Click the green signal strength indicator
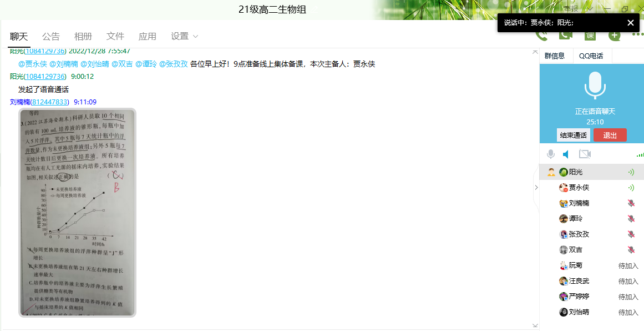The height and width of the screenshot is (331, 644). point(640,154)
